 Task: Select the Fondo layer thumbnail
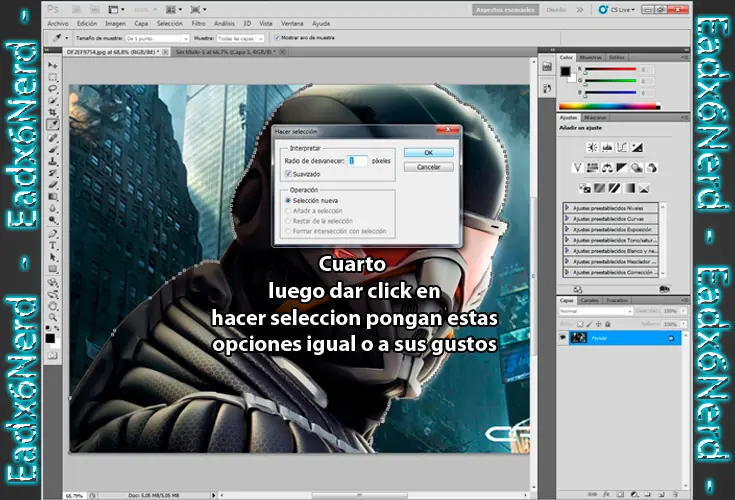pyautogui.click(x=579, y=337)
